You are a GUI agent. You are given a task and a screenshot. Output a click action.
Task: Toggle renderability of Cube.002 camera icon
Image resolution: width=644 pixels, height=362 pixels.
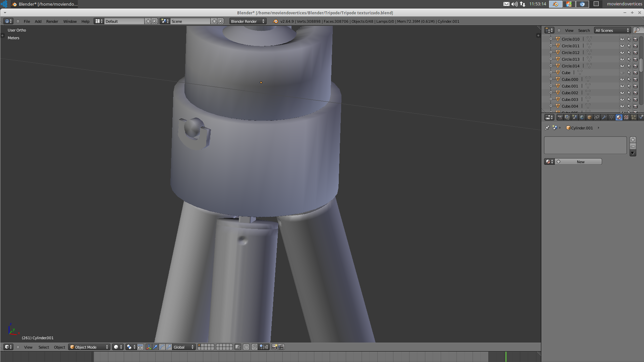click(635, 93)
